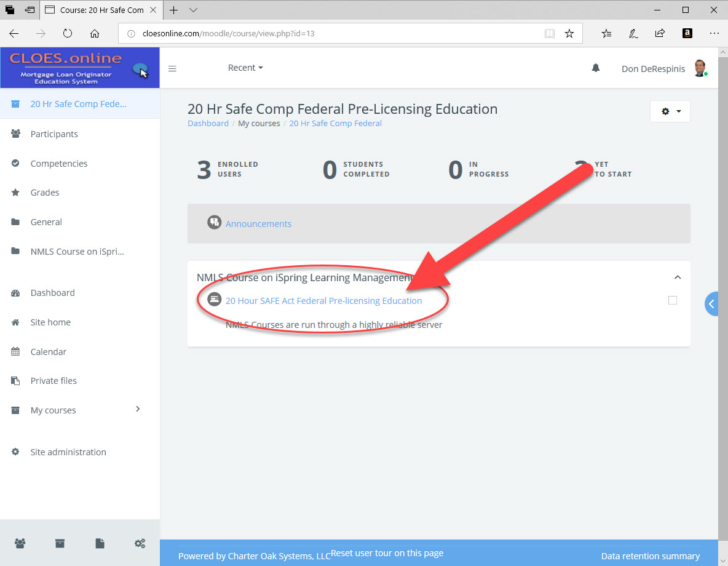Open the Recent dropdown menu
Screen dimensions: 728x566
pos(245,68)
